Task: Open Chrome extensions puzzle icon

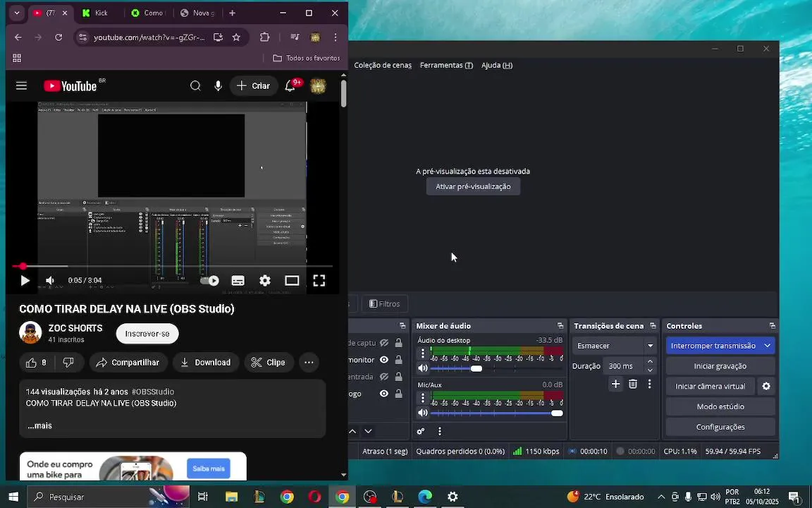Action: click(x=264, y=37)
